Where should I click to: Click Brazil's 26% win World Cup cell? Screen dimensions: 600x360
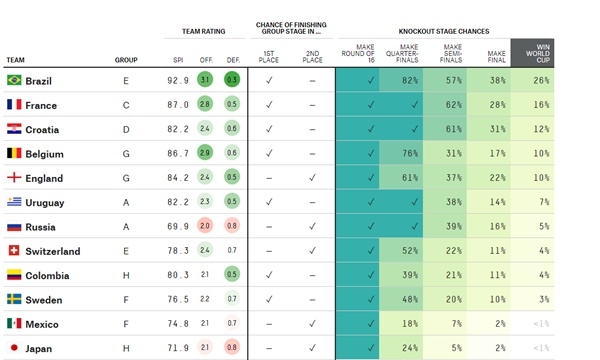(532, 80)
